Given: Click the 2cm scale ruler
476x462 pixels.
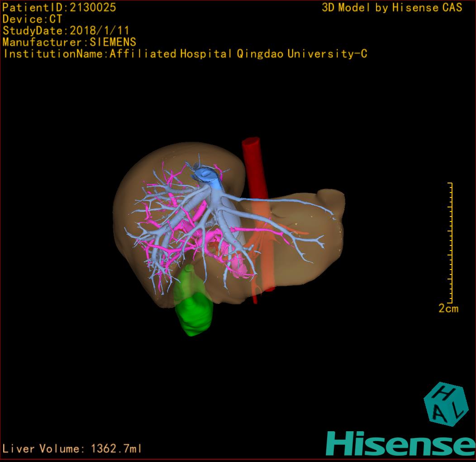Looking at the screenshot, I should [450, 243].
